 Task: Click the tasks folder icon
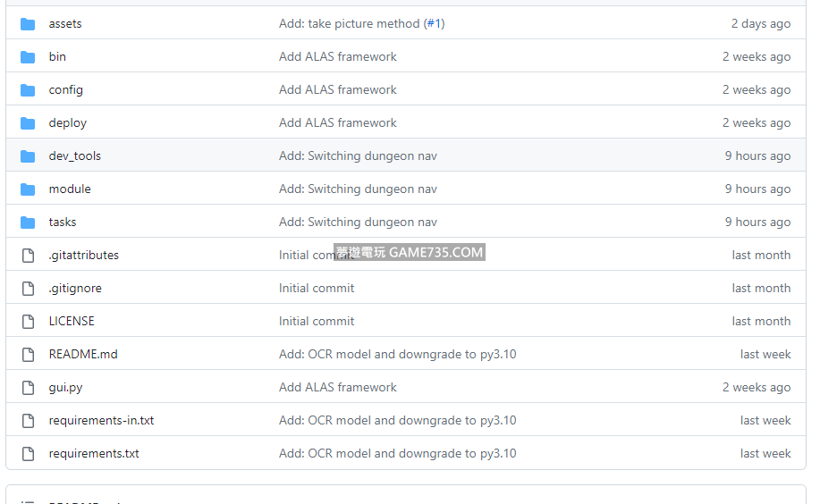28,223
